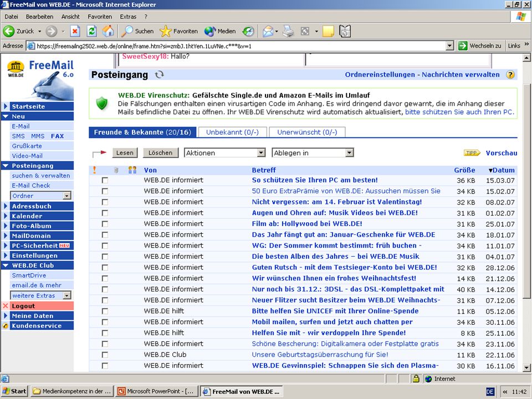
Task: Open Ordnereinstellungen link
Action: pyautogui.click(x=380, y=75)
